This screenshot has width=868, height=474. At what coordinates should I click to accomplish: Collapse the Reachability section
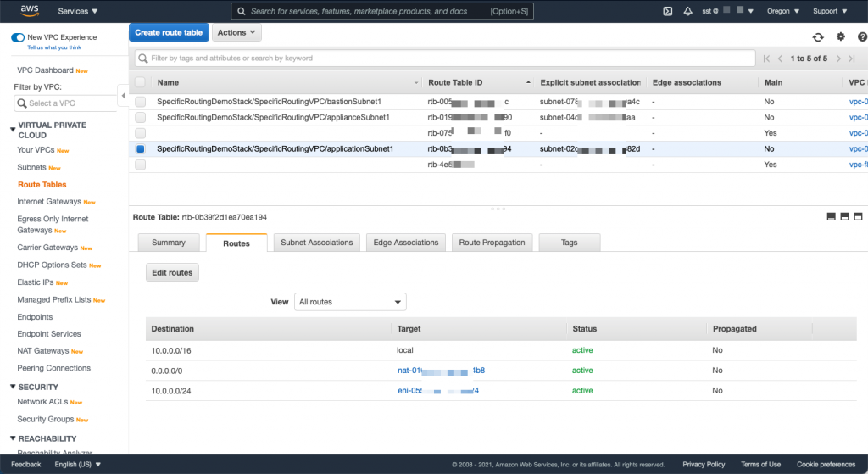[x=13, y=438]
